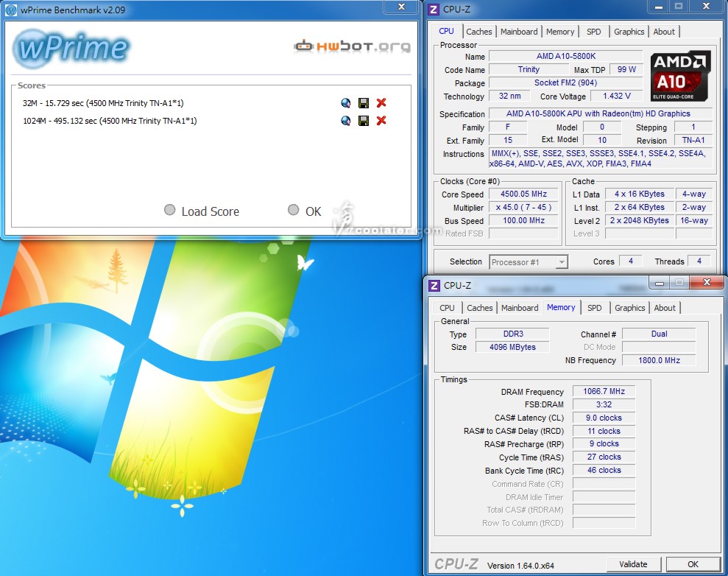Click the Max TDP value 99 W
This screenshot has width=728, height=576.
[626, 70]
